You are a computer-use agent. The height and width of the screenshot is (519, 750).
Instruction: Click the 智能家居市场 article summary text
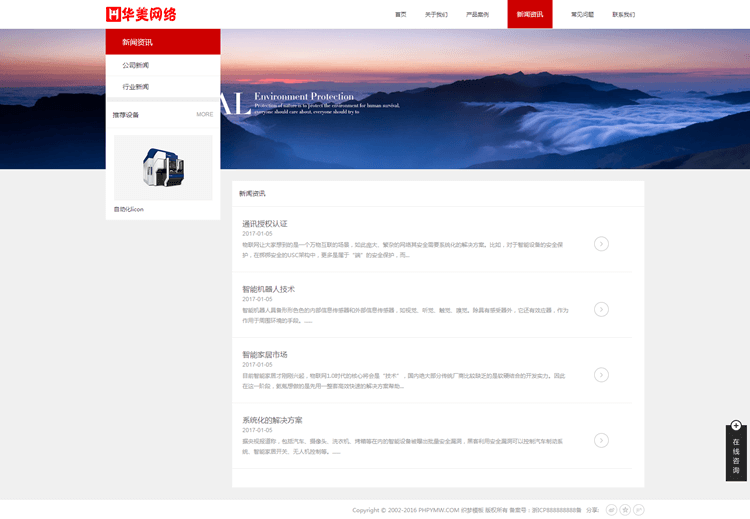[404, 381]
